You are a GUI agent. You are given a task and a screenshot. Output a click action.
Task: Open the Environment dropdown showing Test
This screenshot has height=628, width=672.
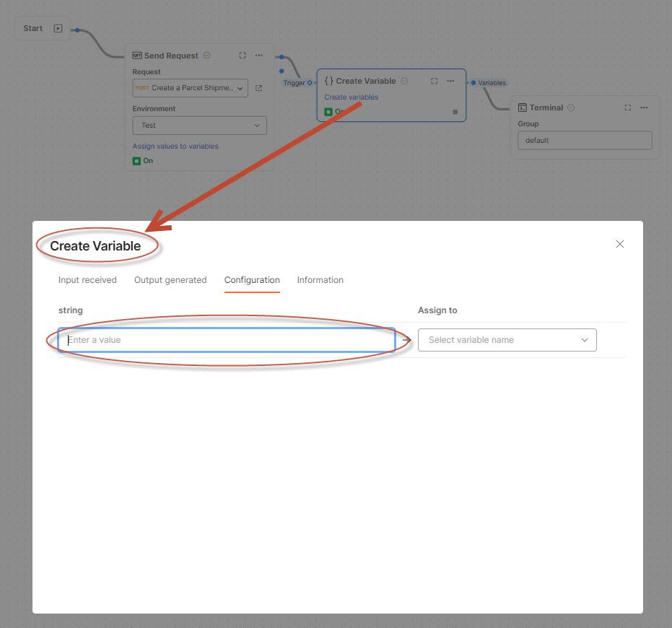point(199,125)
